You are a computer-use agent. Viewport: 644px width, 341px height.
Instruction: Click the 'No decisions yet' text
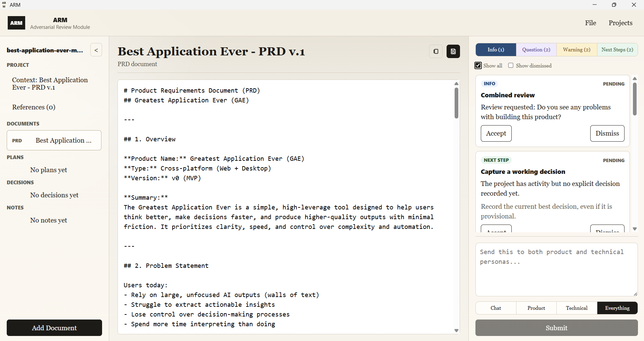(54, 195)
